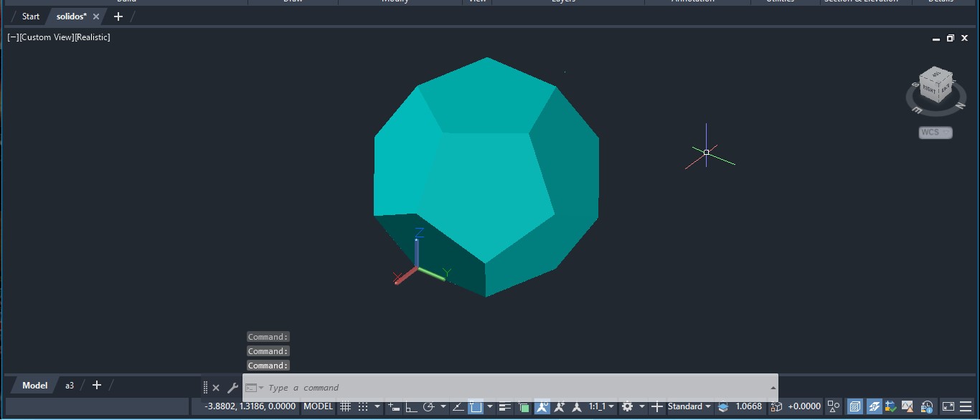The width and height of the screenshot is (980, 420).
Task: Click the project info clock icon
Action: [x=927, y=406]
